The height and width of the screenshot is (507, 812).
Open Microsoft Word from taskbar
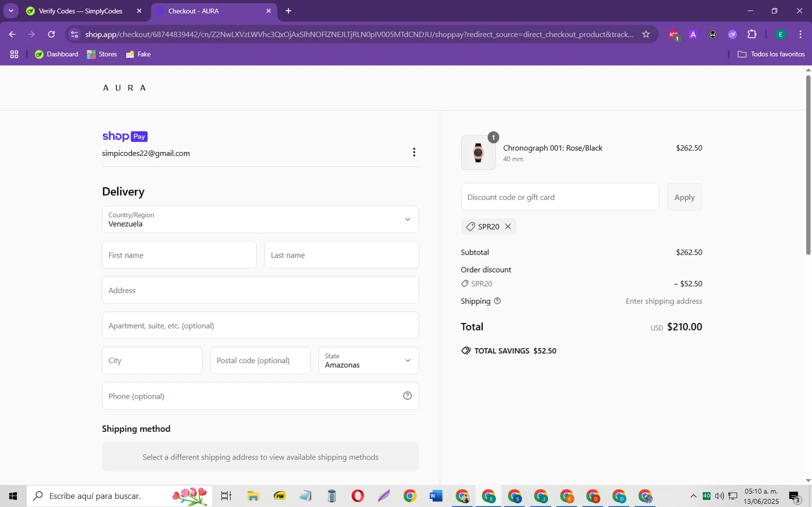436,496
